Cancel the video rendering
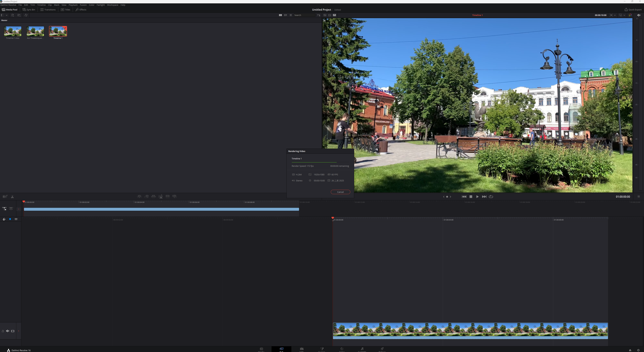The height and width of the screenshot is (352, 644). tap(340, 192)
